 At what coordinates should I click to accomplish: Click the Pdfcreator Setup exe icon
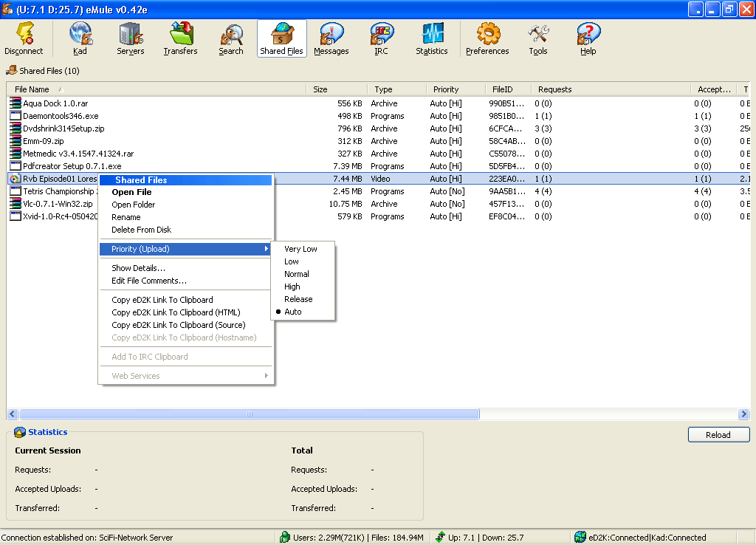click(x=16, y=166)
